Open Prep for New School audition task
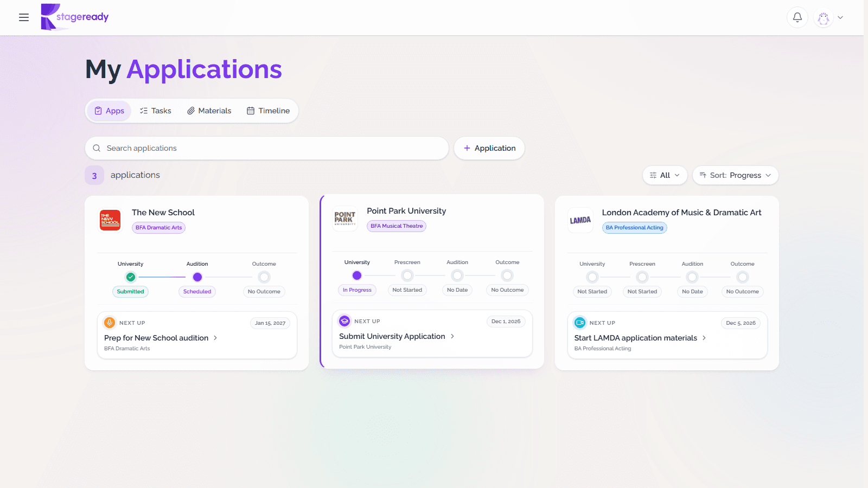Screen dimensions: 868x488 coord(156,338)
